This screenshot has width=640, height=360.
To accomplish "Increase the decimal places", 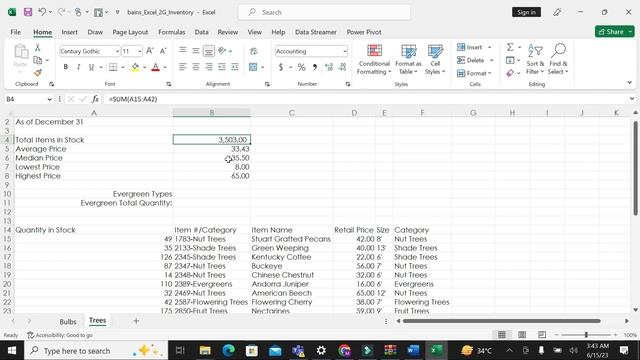I will (x=329, y=67).
